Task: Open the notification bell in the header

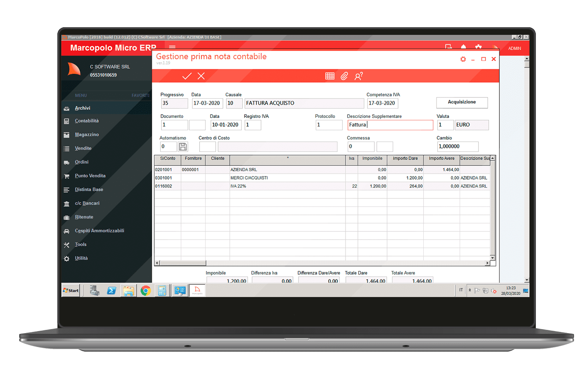Action: (x=463, y=47)
